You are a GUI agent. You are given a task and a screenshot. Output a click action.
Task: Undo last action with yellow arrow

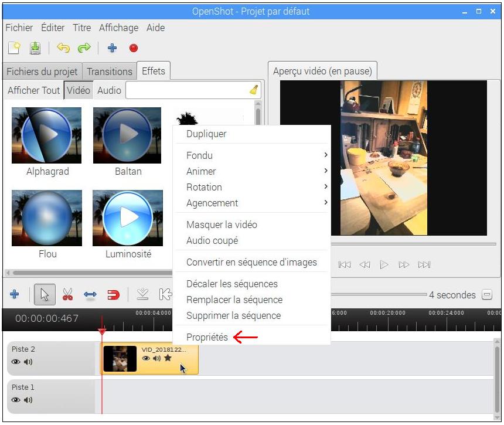pos(63,48)
